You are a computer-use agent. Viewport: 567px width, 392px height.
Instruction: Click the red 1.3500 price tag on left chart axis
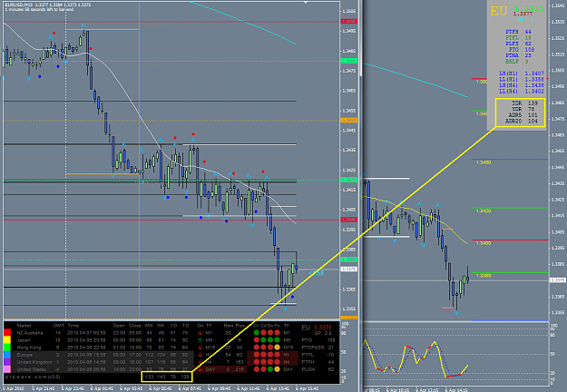pyautogui.click(x=349, y=22)
